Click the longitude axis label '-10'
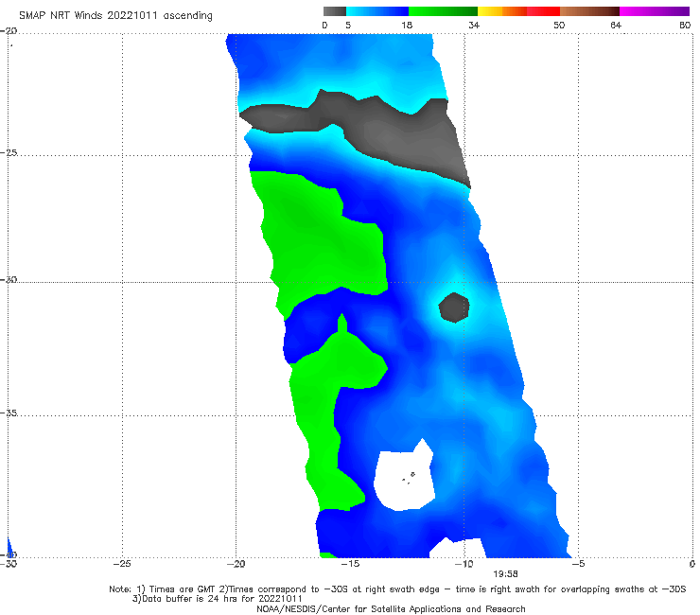This screenshot has width=700, height=615. coord(464,564)
